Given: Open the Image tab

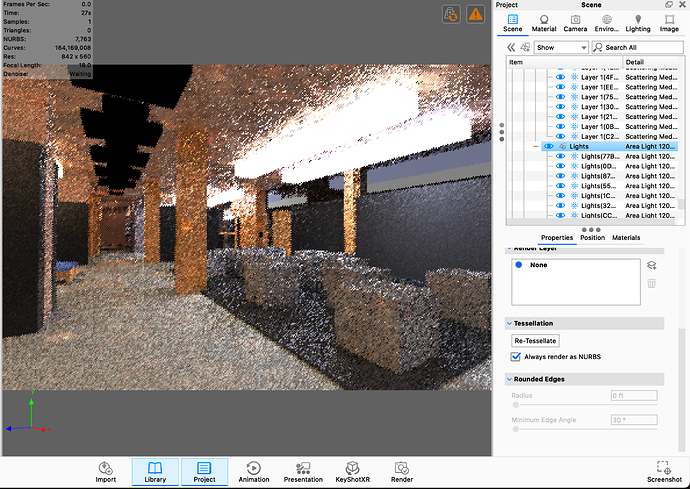Looking at the screenshot, I should 669,23.
